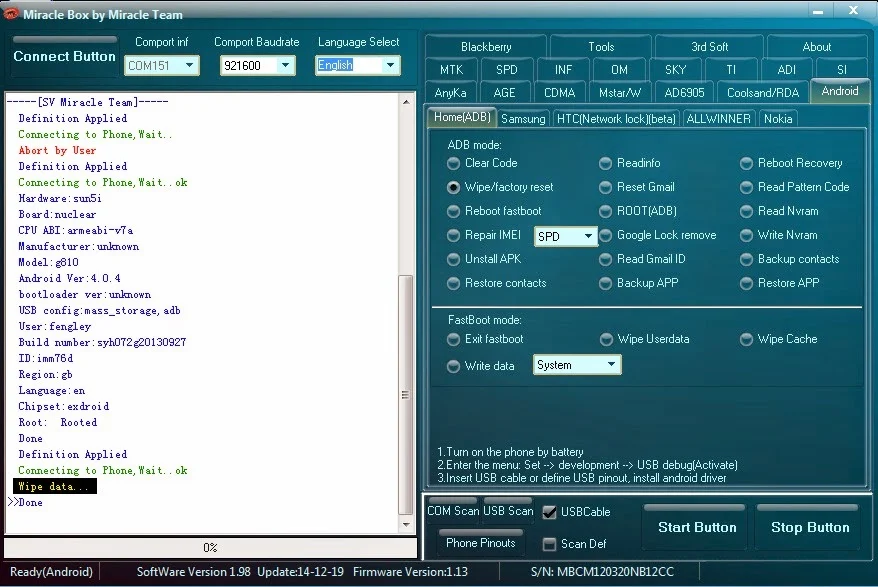Open the ALLWINNER sub-tab

(718, 119)
